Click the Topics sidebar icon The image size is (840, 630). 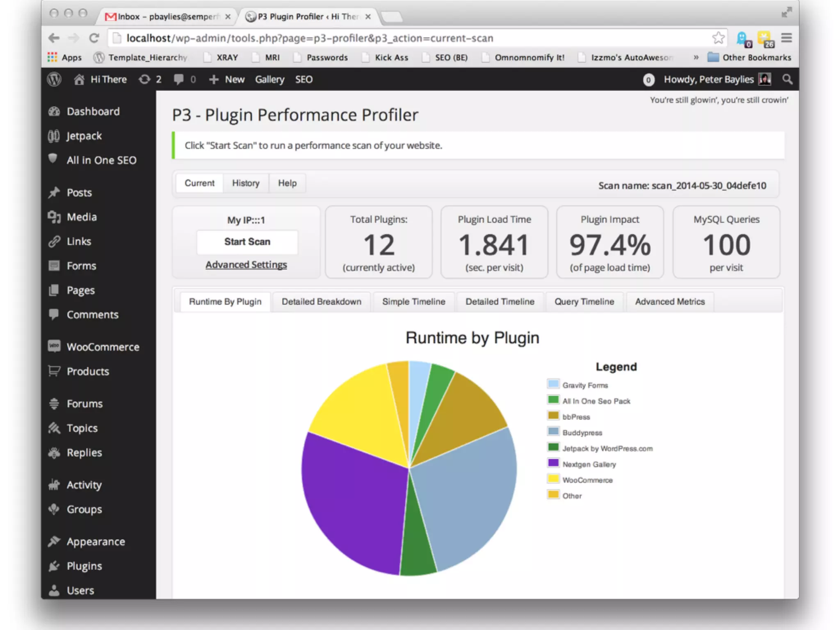(x=54, y=428)
